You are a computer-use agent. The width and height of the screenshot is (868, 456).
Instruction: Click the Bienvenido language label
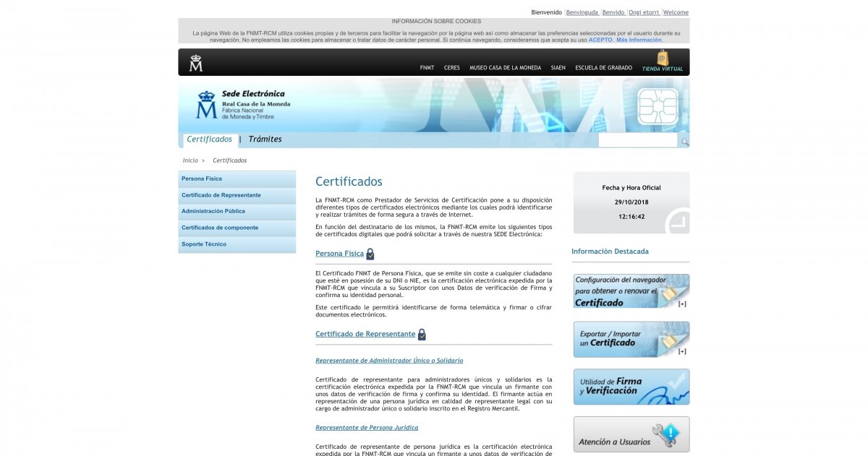coord(546,12)
